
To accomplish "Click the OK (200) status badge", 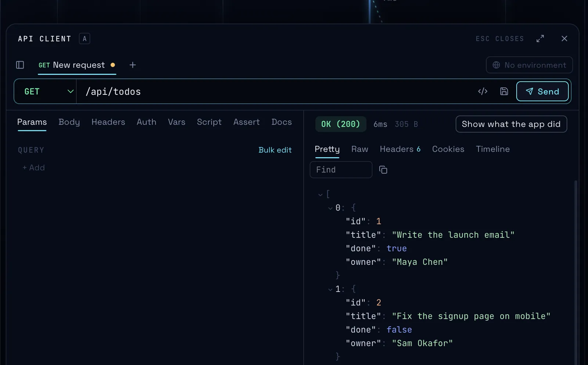I will coord(341,124).
